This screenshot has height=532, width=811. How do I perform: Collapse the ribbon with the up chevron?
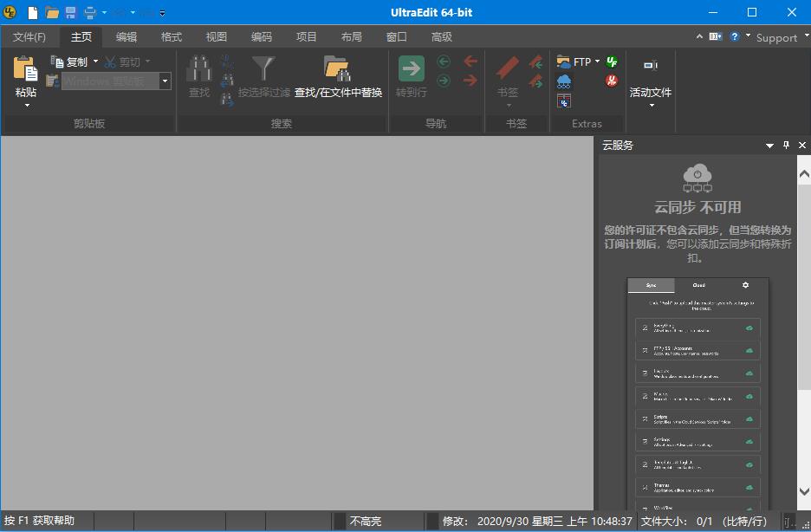[x=699, y=36]
